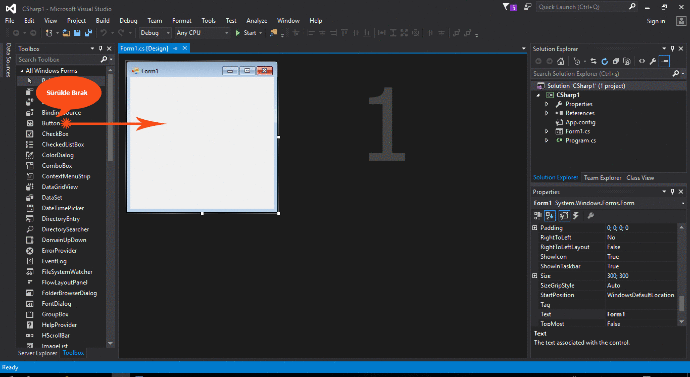Open the Build menu

tap(103, 21)
